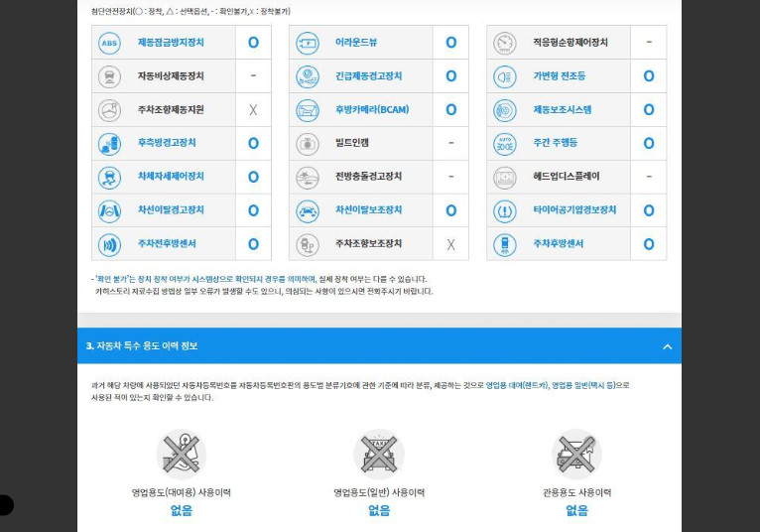Click the 영업용도(대여용) 사용이력 caption
This screenshot has width=760, height=532.
(x=182, y=492)
